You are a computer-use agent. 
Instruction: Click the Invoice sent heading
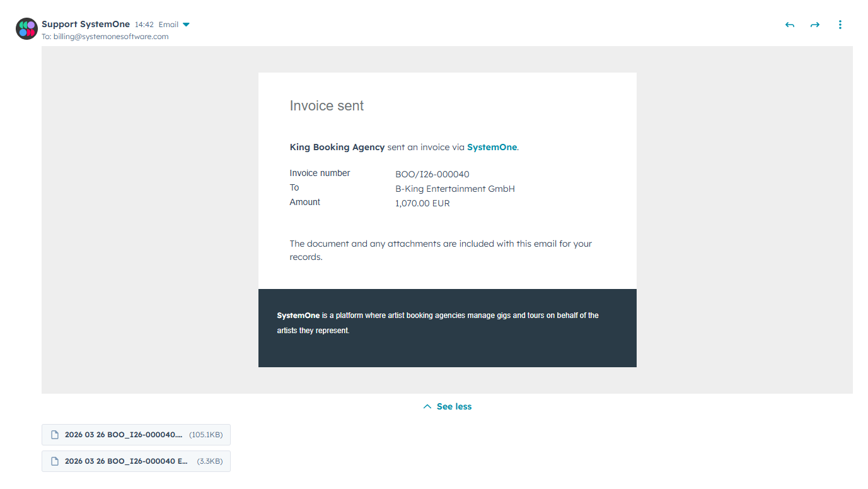click(327, 106)
